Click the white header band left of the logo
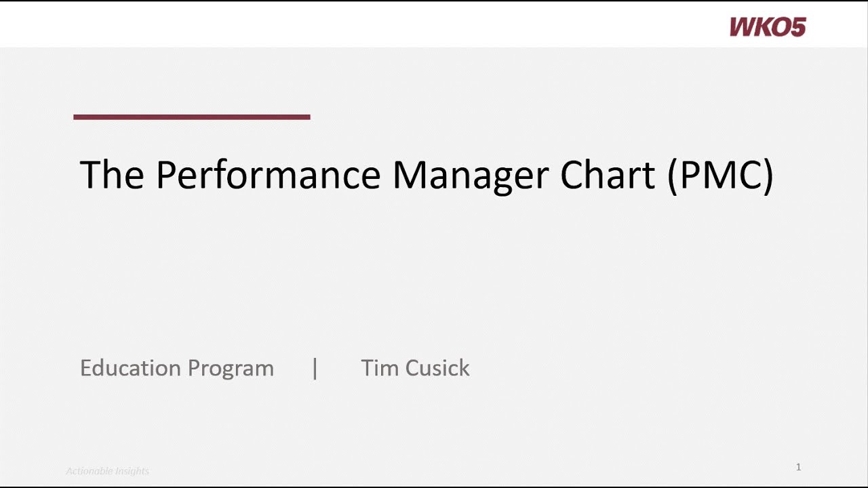Screen dimensions: 868x488 tap(359, 26)
